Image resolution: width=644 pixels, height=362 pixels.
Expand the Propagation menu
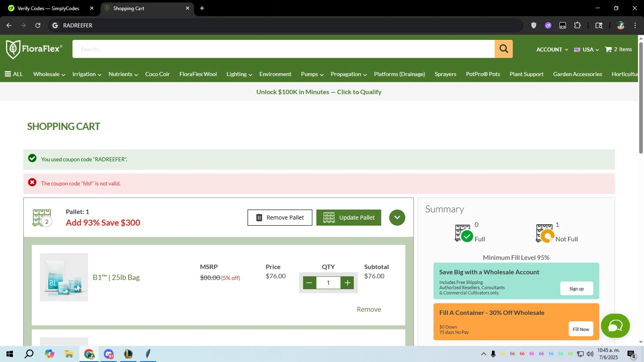(349, 74)
